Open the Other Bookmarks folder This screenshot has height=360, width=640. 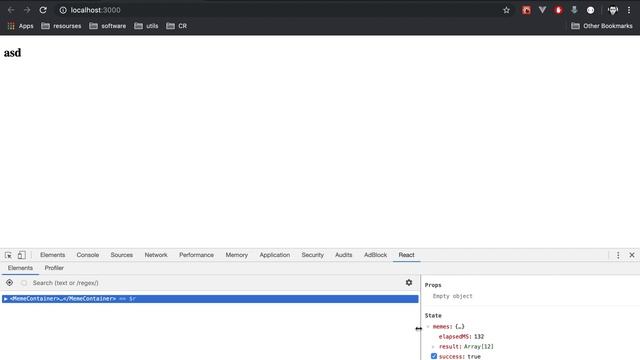tap(602, 26)
